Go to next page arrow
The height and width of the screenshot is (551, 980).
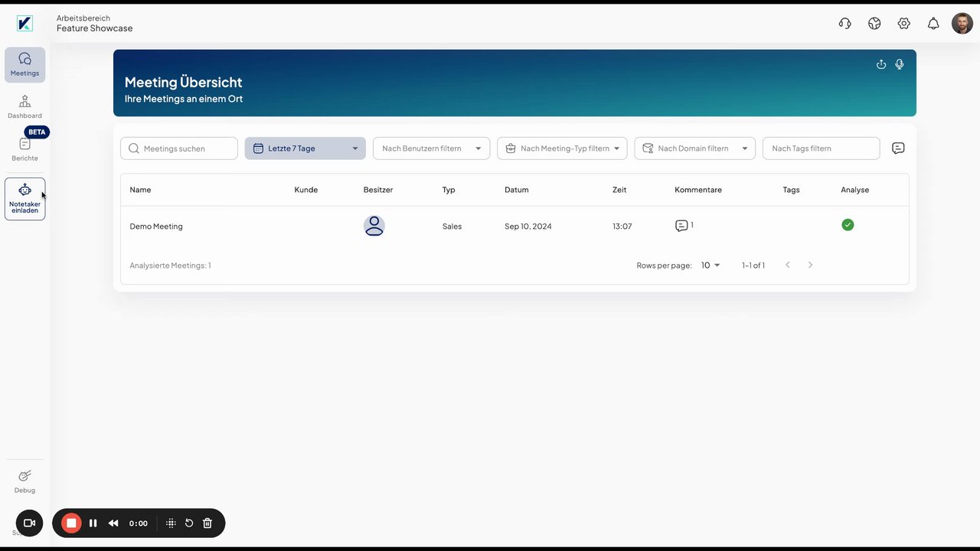click(x=810, y=265)
